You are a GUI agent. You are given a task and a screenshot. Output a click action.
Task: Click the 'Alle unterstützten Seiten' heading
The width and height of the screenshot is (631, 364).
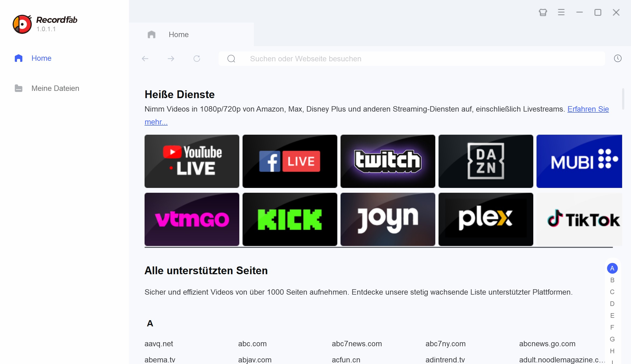click(206, 270)
